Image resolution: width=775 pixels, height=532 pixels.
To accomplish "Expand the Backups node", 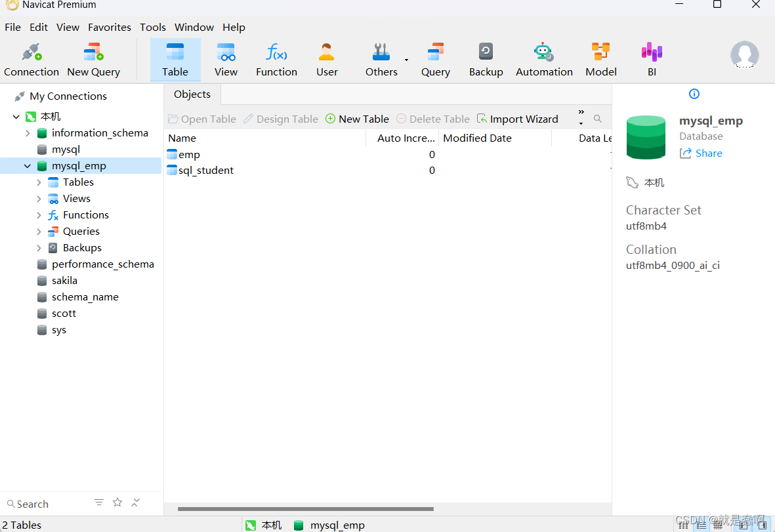I will pos(39,247).
